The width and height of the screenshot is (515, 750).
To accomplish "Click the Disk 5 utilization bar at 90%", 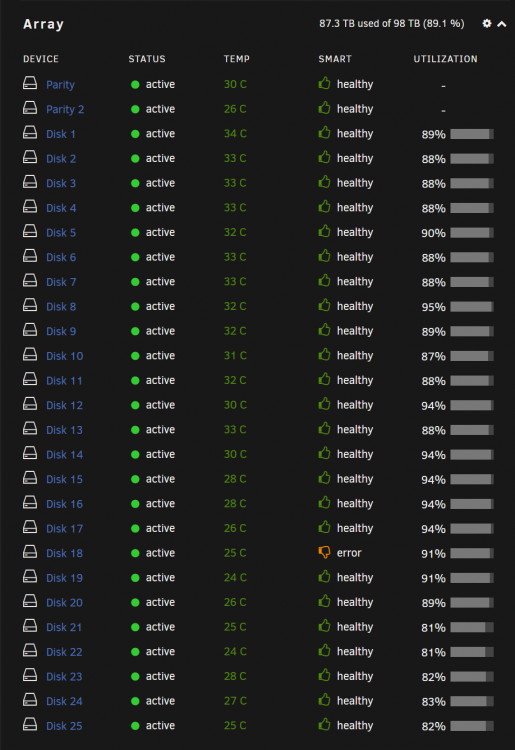I will point(472,232).
